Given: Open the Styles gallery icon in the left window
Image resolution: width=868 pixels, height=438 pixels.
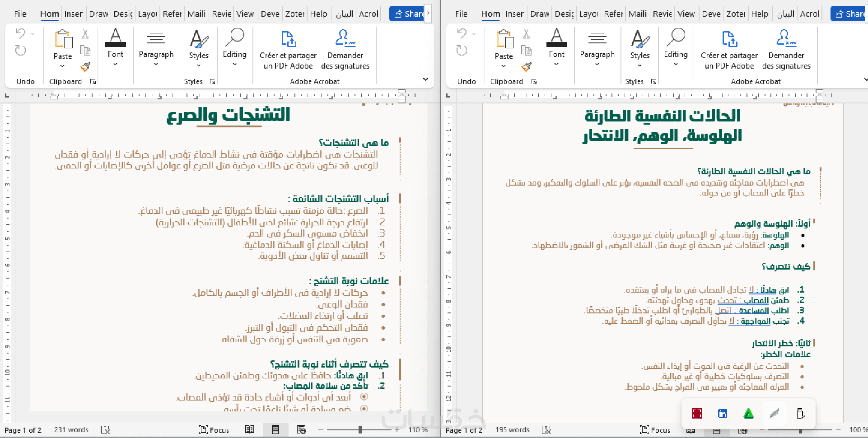Looking at the screenshot, I should 199,39.
